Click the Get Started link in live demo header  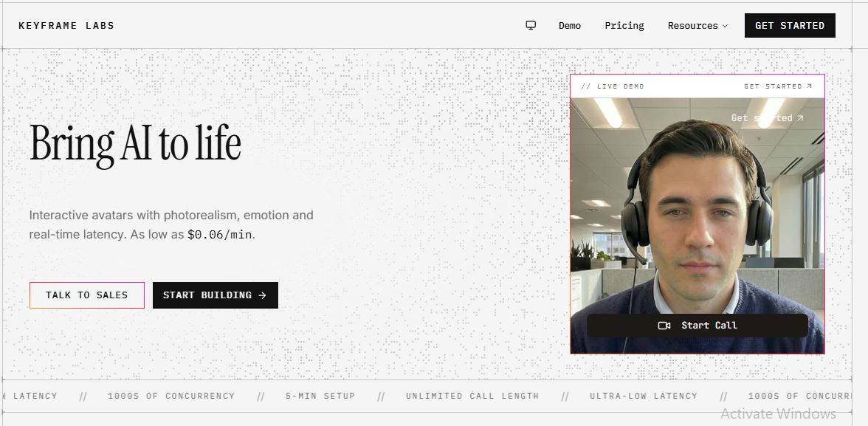pos(778,86)
